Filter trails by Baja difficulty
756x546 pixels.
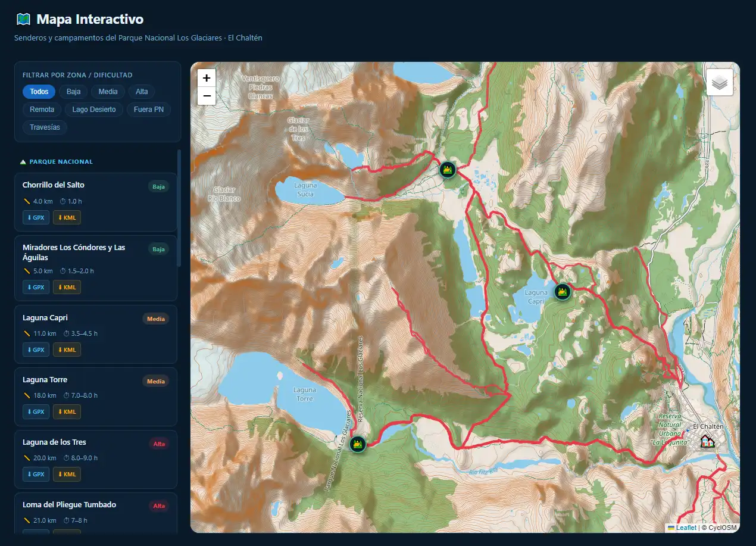pyautogui.click(x=73, y=92)
